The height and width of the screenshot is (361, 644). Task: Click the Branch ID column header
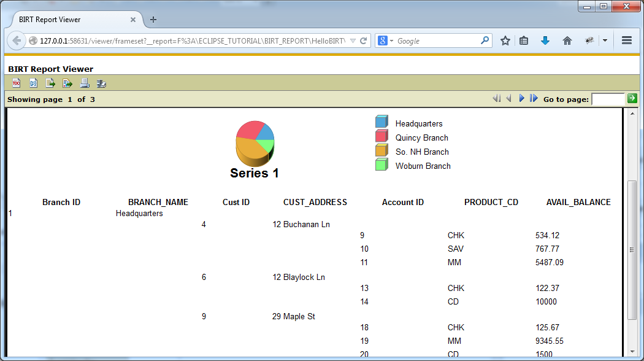(61, 202)
